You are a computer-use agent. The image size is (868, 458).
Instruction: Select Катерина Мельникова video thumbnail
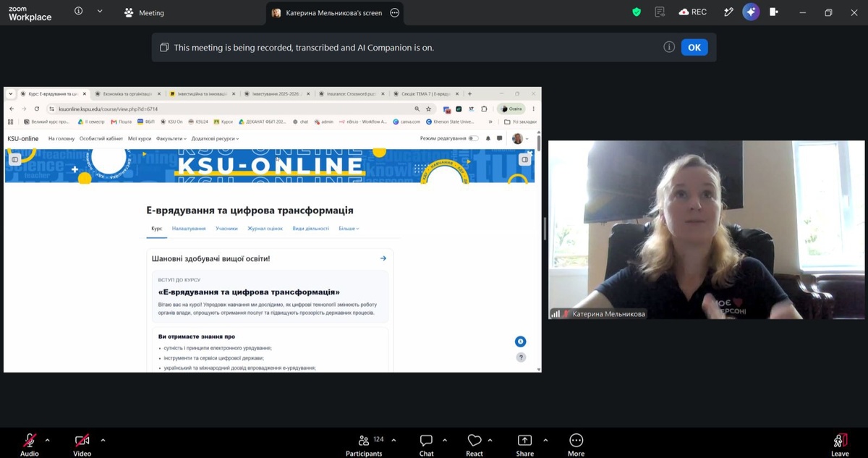coord(707,229)
